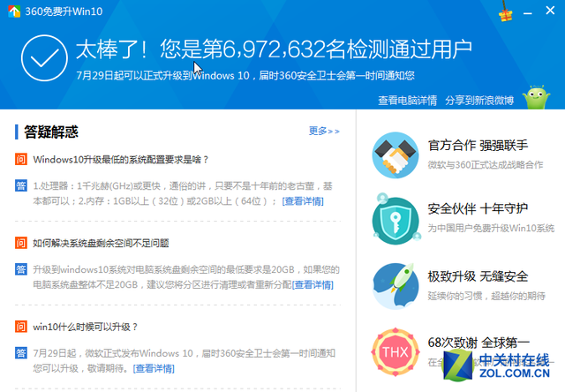565x392 pixels.
Task: Select question Windows10升级最低的系统配置要求是啥？
Action: click(121, 159)
